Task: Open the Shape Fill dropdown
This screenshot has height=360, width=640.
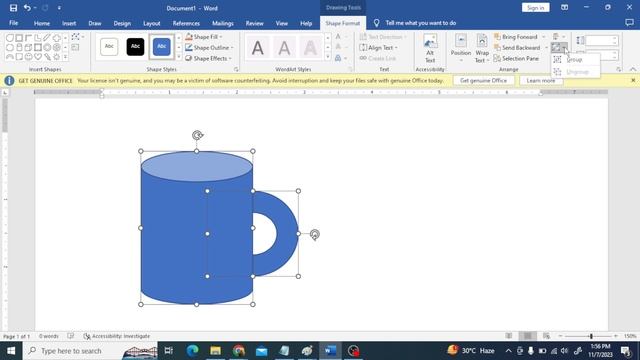Action: pyautogui.click(x=204, y=37)
